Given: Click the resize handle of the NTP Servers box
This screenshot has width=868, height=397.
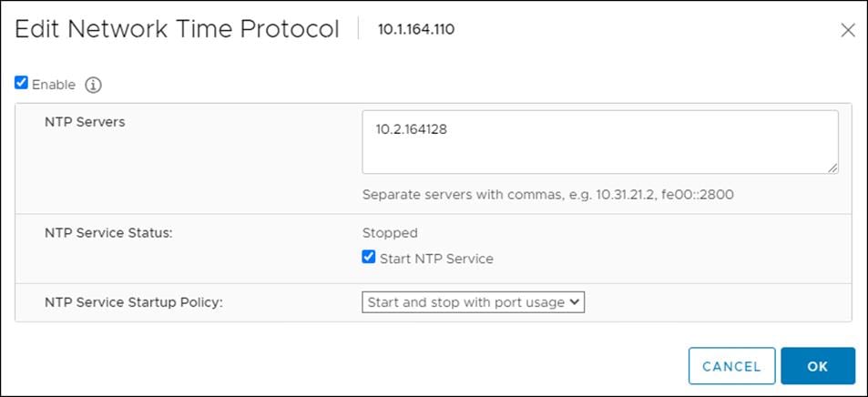Looking at the screenshot, I should tap(832, 168).
